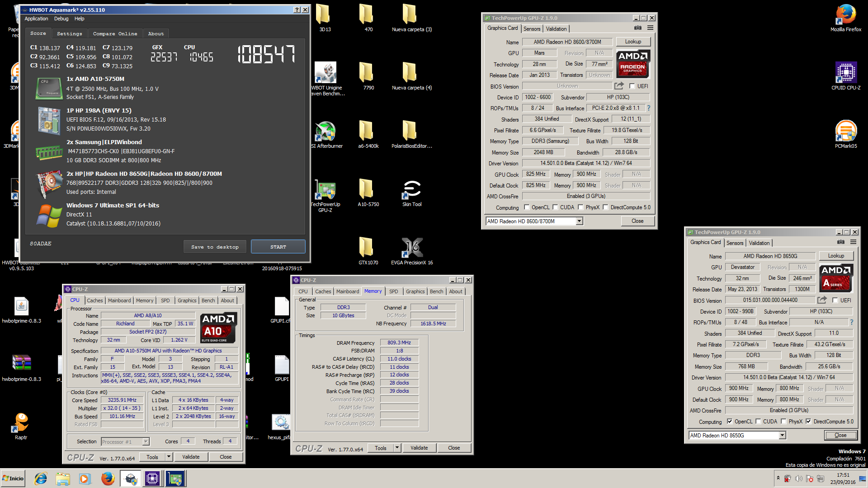The width and height of the screenshot is (868, 488).
Task: Toggle CUDA checkbox in top GPU-Z
Action: pyautogui.click(x=555, y=207)
